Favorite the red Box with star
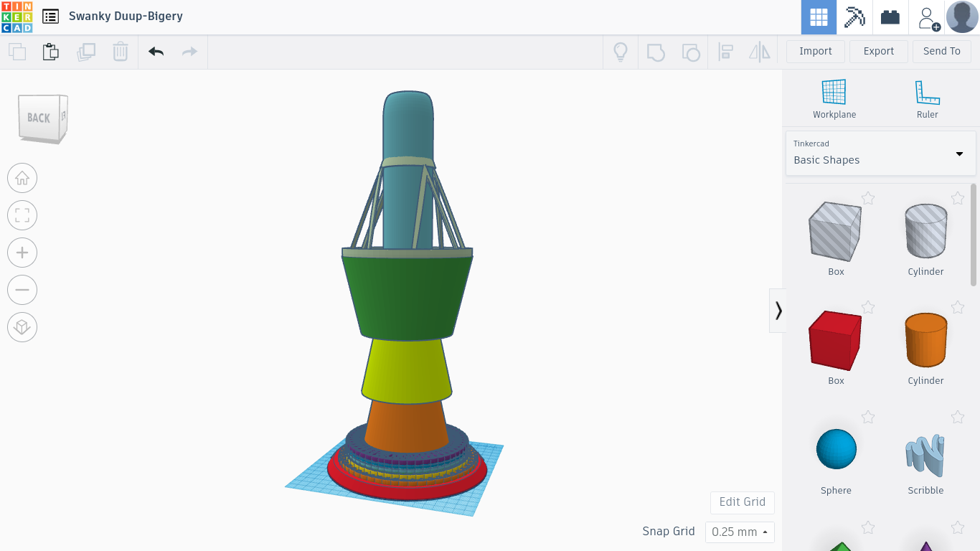Image resolution: width=980 pixels, height=551 pixels. [x=868, y=307]
